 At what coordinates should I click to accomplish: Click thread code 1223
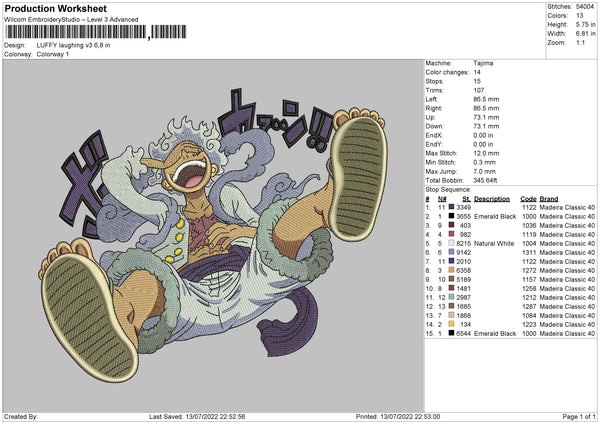[x=529, y=325]
